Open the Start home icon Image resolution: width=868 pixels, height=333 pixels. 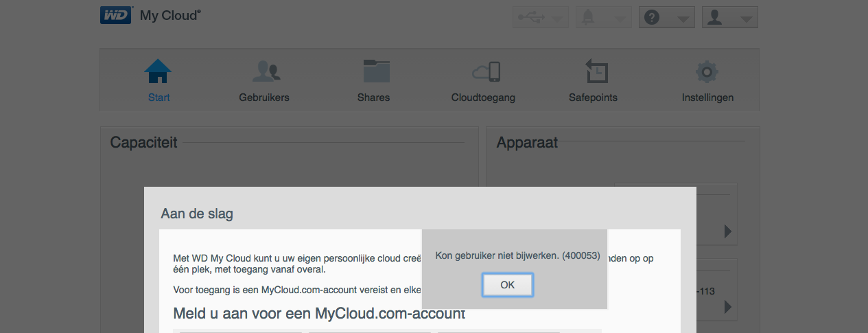coord(159,71)
